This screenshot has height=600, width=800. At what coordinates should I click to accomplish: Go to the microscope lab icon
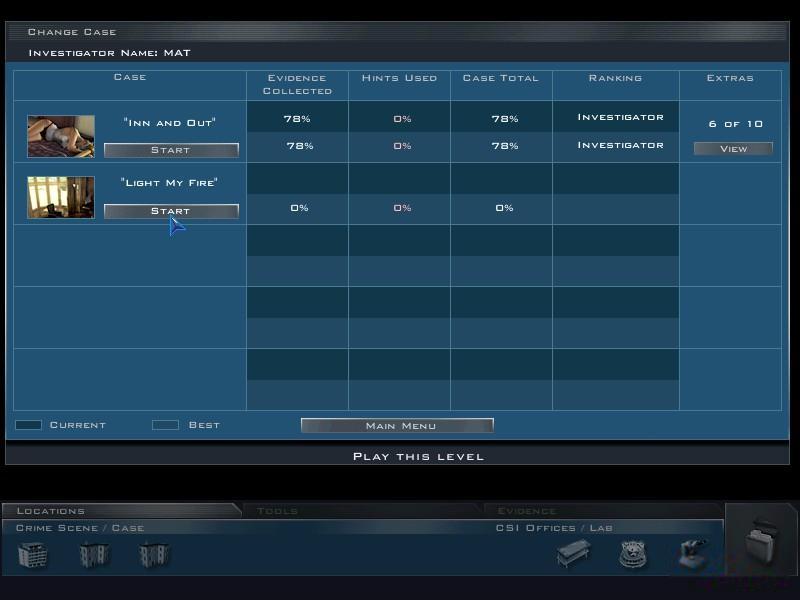pos(693,554)
